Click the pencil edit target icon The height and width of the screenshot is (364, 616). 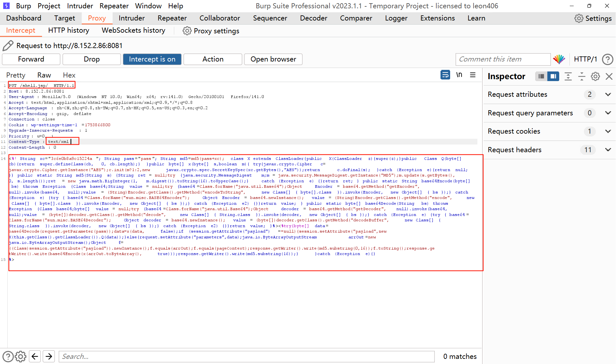point(8,45)
